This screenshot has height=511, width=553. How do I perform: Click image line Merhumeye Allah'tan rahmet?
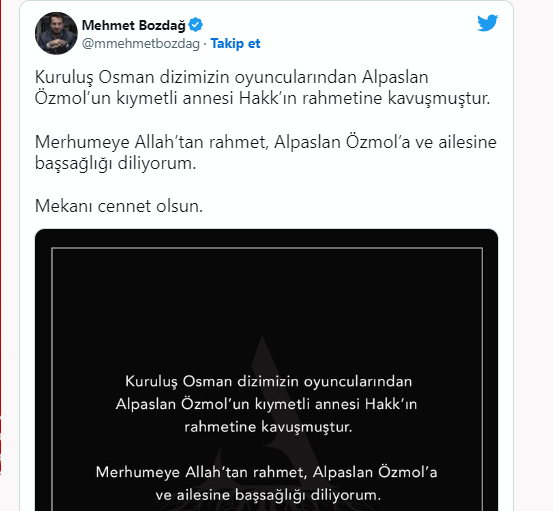pos(266,472)
